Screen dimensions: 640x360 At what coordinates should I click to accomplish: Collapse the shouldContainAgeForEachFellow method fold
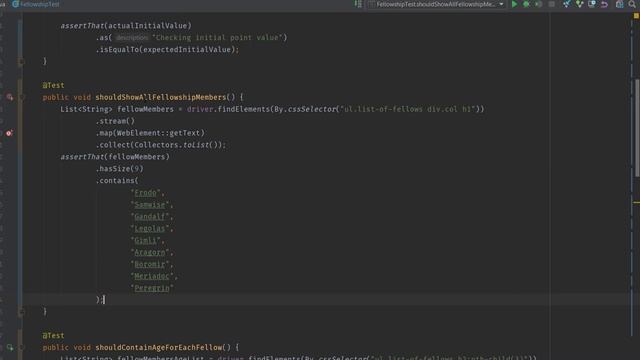point(22,347)
